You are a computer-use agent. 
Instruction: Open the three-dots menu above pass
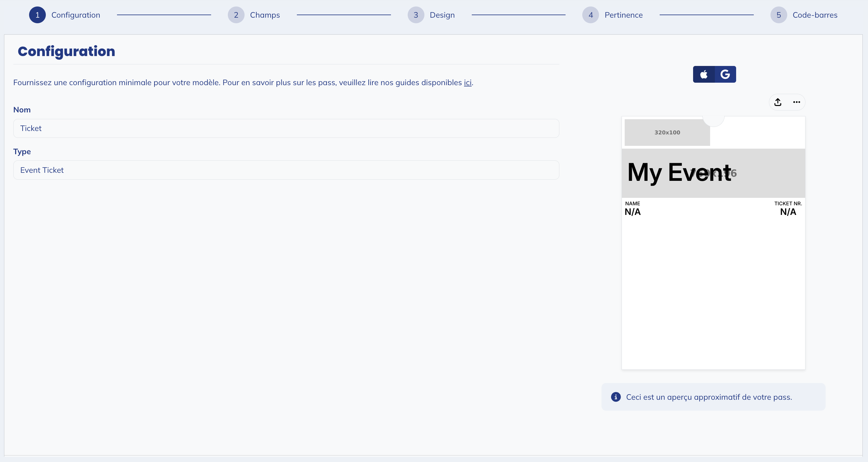pyautogui.click(x=796, y=102)
